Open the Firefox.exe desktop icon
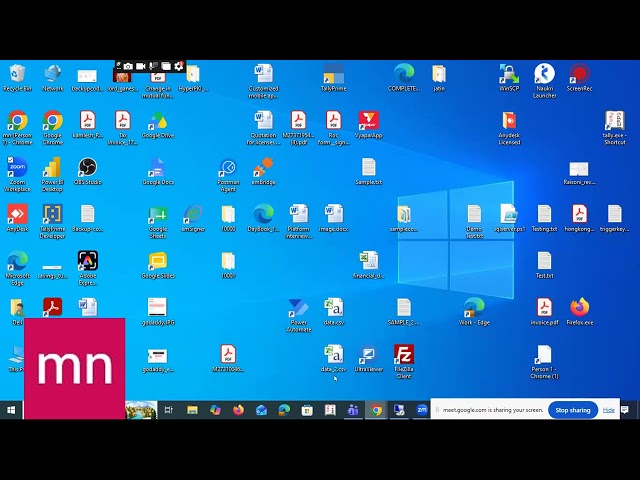 [580, 311]
